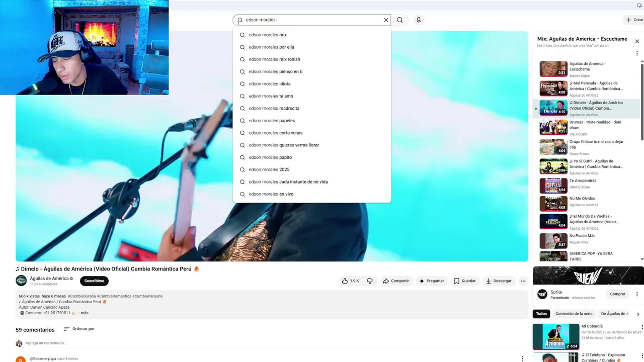This screenshot has height=362, width=644.
Task: Select the Todos filter chip
Action: [x=541, y=314]
